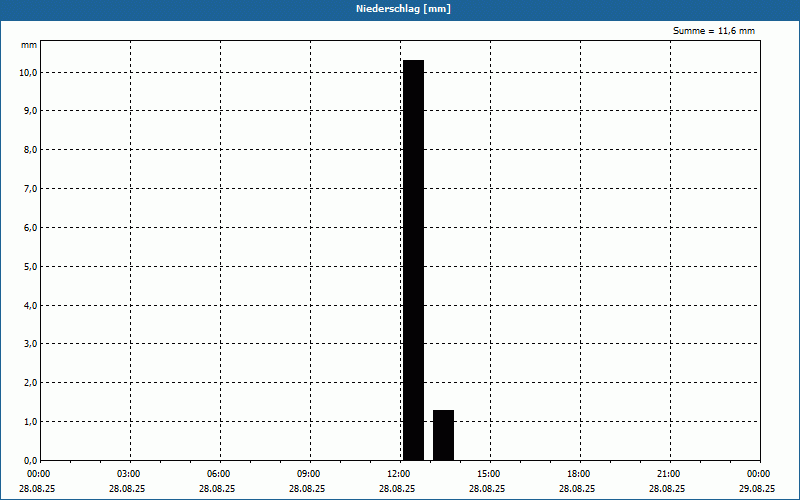This screenshot has width=800, height=500.
Task: Click the 3,0 y-axis value
Action: coord(31,344)
